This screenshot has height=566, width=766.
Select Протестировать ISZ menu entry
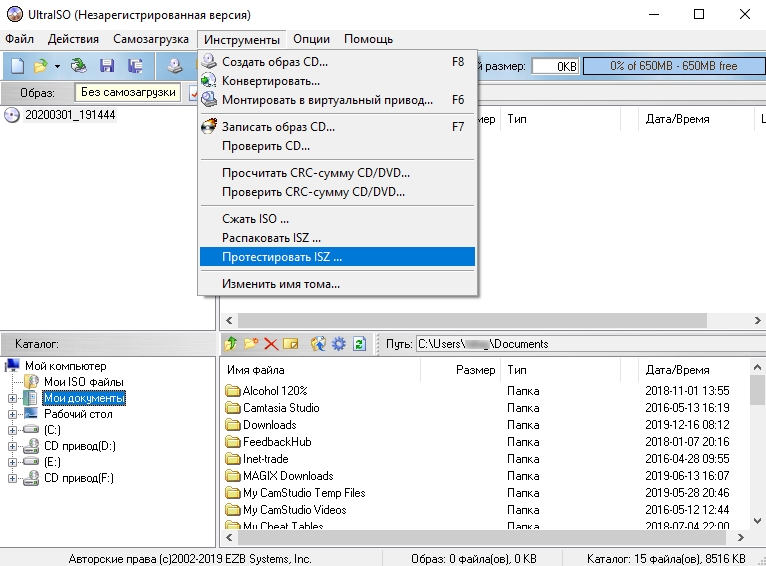click(x=281, y=257)
